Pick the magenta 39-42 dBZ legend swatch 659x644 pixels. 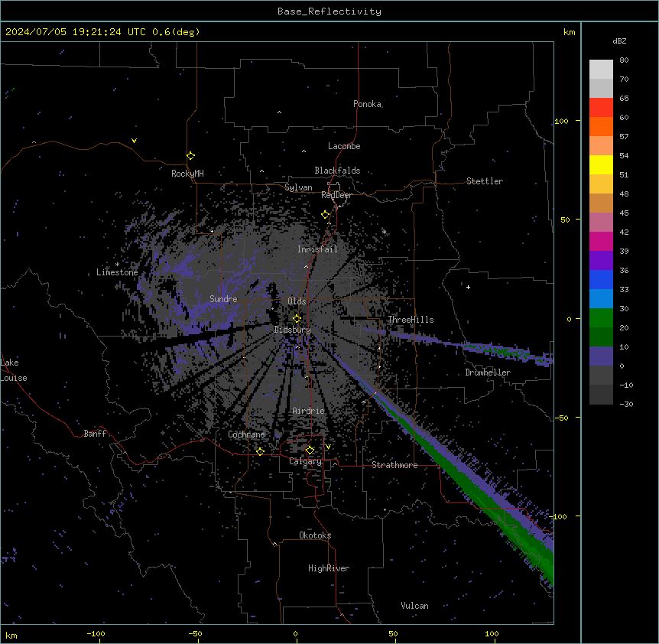click(601, 241)
